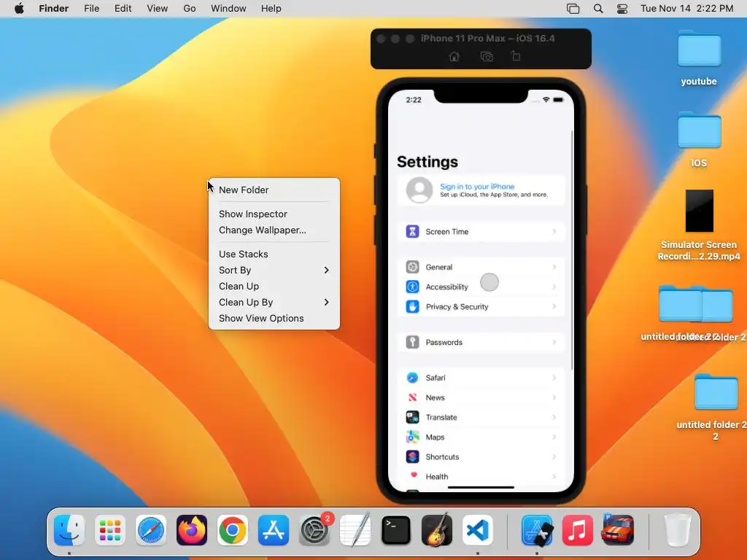Open the General gear icon in Settings
Screen dimensions: 747x560
coord(413,267)
